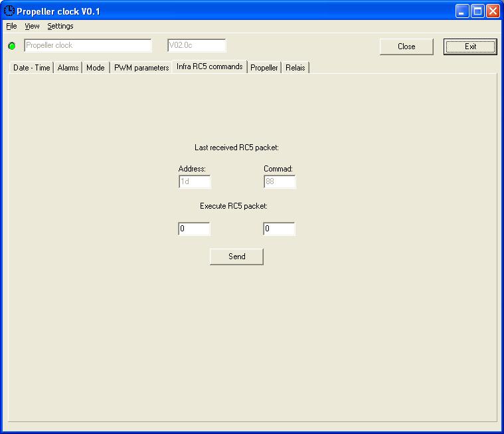This screenshot has width=504, height=434.
Task: Close the window with the red X
Action: pos(493,11)
